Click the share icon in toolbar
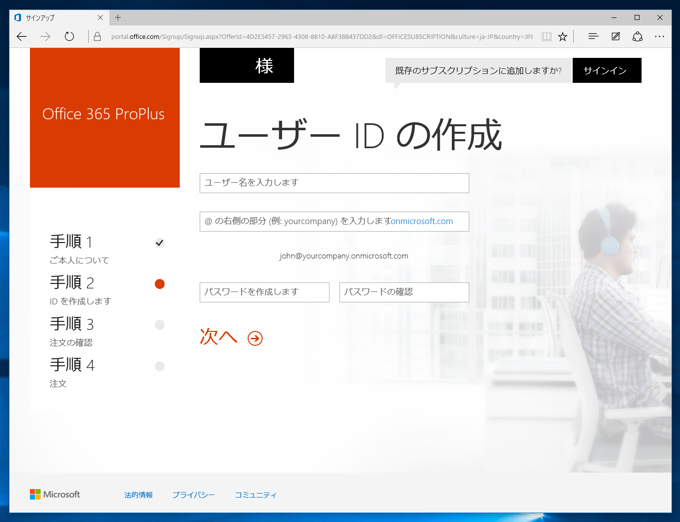The width and height of the screenshot is (680, 522). click(x=637, y=37)
